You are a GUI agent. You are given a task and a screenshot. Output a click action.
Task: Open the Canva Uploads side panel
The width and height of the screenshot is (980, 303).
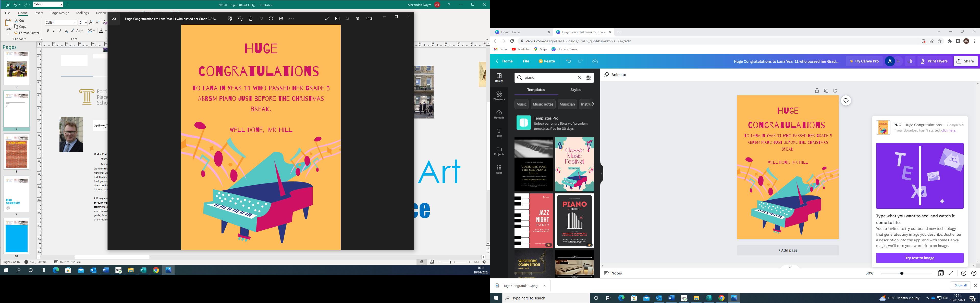499,114
